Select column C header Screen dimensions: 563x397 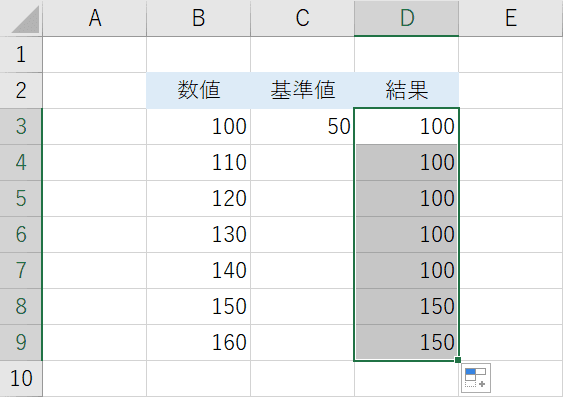(x=302, y=18)
